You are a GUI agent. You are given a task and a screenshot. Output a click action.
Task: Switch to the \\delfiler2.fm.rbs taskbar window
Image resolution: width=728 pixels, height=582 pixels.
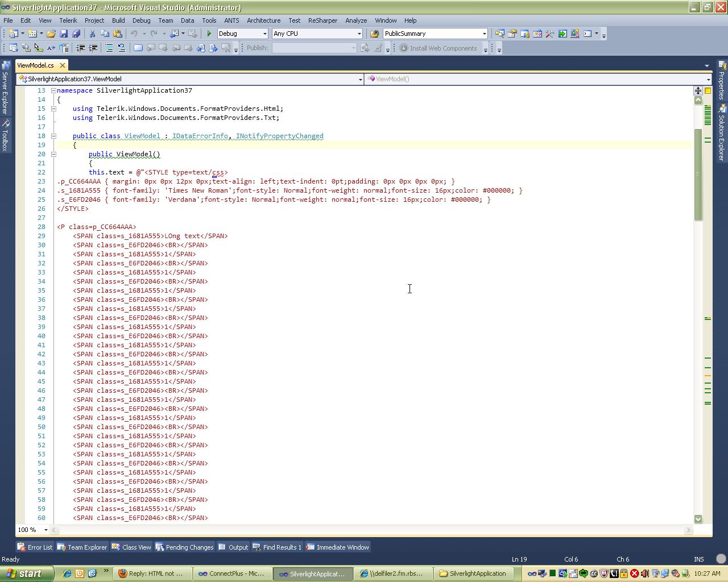[393, 573]
